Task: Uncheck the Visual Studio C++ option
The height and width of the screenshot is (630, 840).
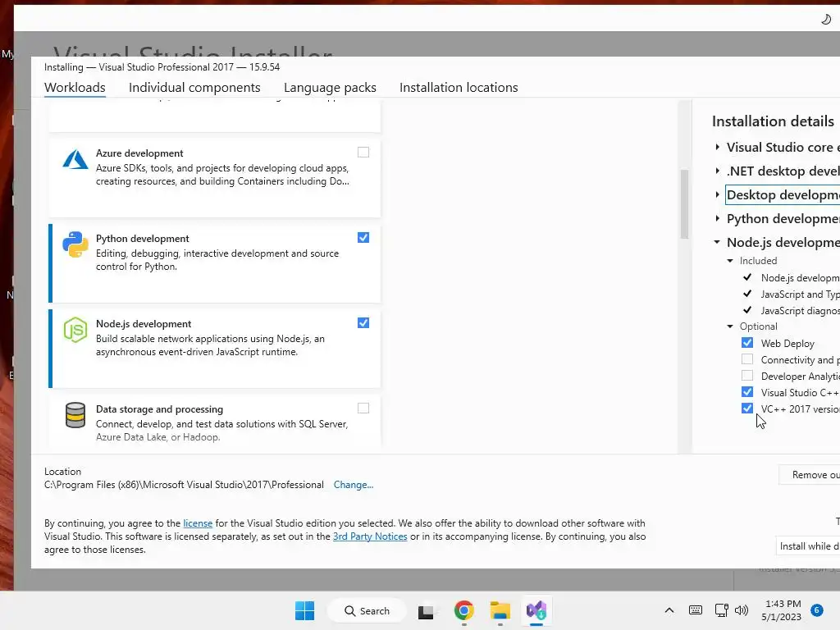Action: click(x=747, y=392)
